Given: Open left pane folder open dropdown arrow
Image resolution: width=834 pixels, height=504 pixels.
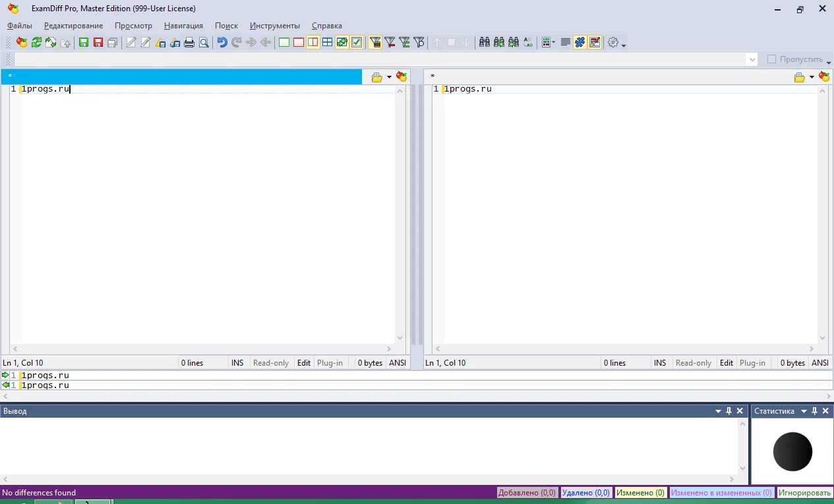Looking at the screenshot, I should point(389,77).
